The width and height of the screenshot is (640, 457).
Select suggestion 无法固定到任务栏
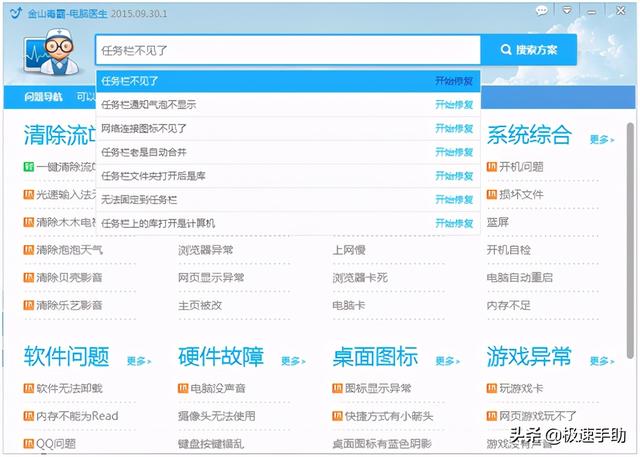pos(288,200)
